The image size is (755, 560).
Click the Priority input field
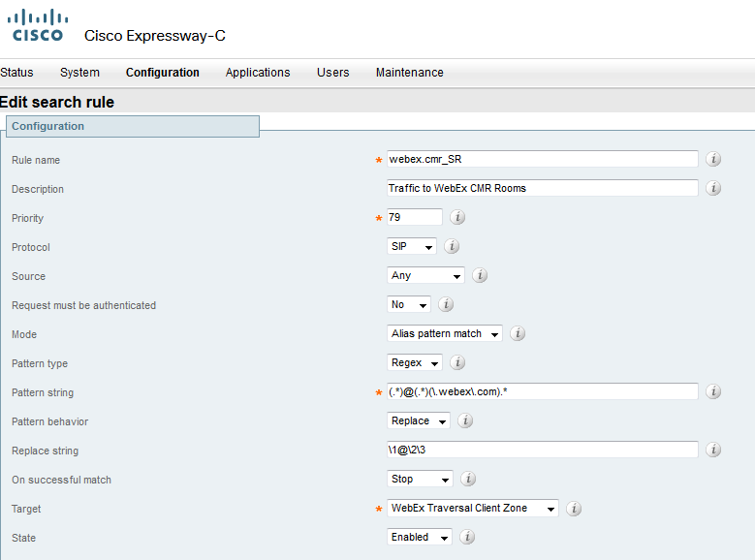coord(415,217)
